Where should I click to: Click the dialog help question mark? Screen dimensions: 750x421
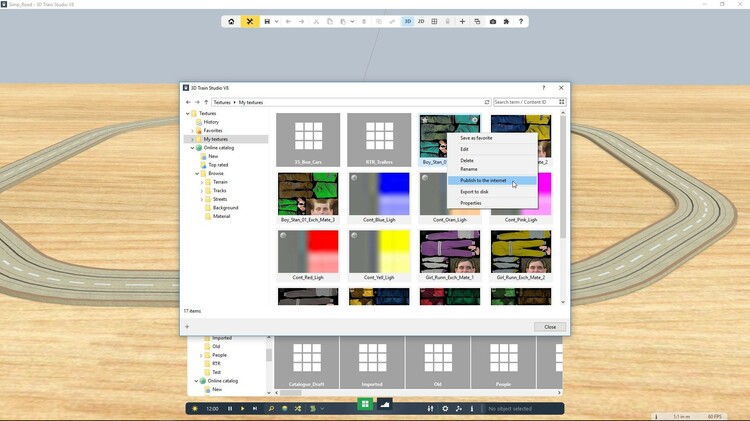pyautogui.click(x=543, y=88)
